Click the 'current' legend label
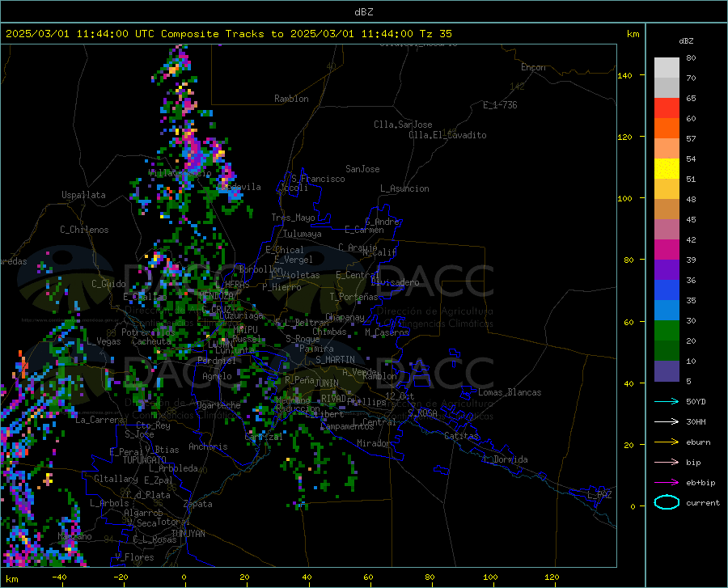This screenshot has width=728, height=588. point(703,502)
